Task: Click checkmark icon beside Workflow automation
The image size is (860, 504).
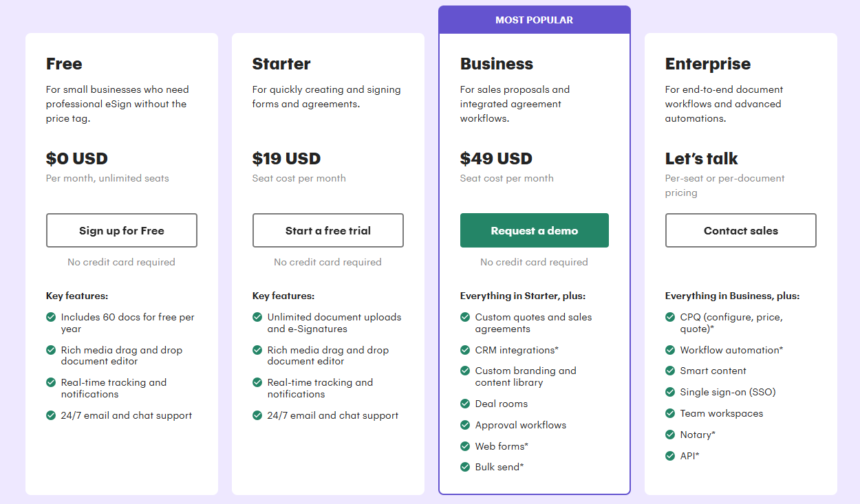Action: point(670,350)
